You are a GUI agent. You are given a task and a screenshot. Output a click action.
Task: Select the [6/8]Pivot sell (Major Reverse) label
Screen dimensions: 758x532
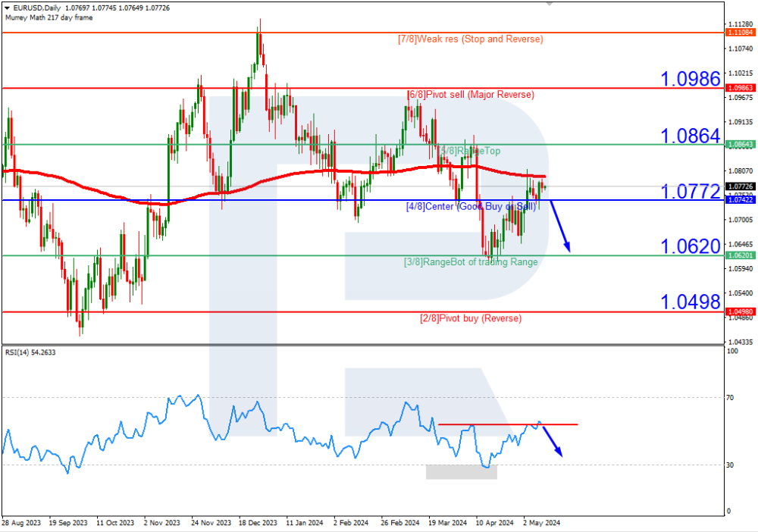point(471,95)
